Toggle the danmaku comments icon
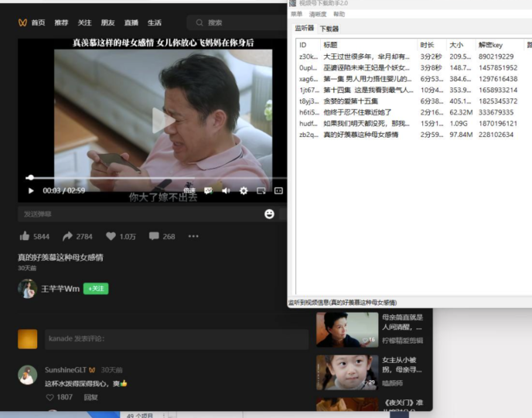 [208, 190]
